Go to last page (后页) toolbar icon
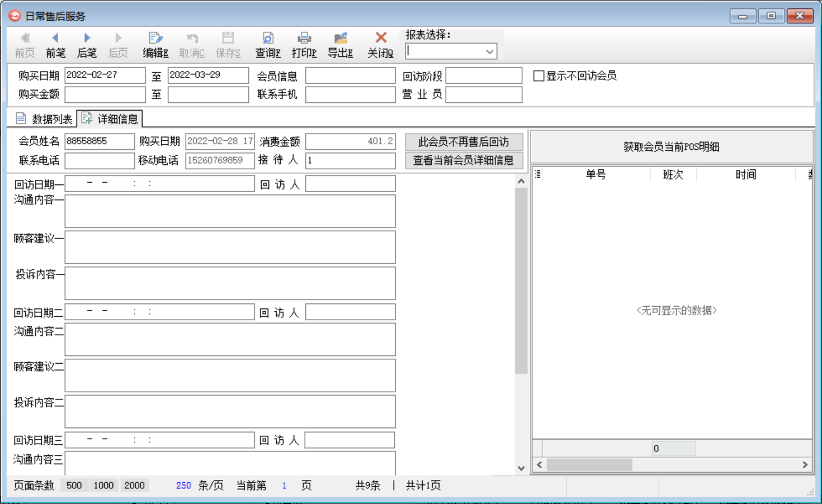The width and height of the screenshot is (822, 504). click(x=118, y=38)
